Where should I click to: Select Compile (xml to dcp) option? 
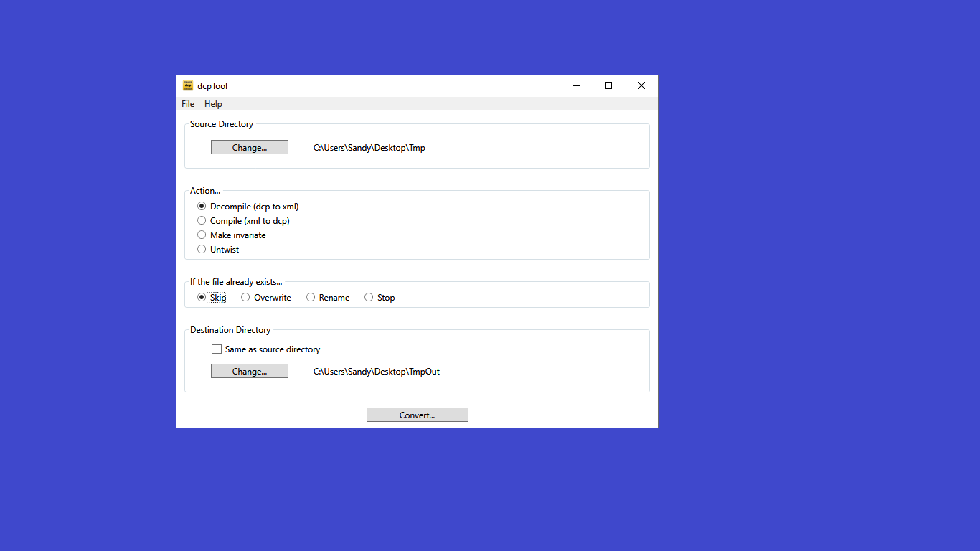point(244,221)
